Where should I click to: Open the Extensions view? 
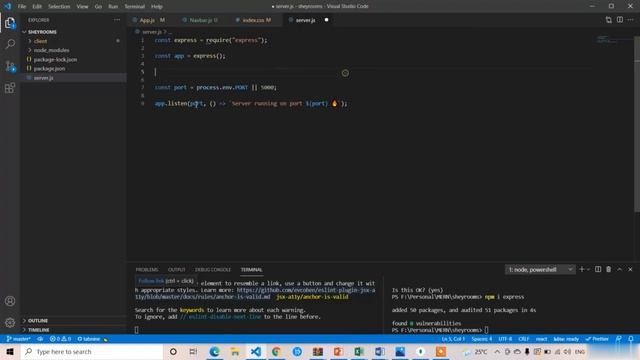coord(10,88)
